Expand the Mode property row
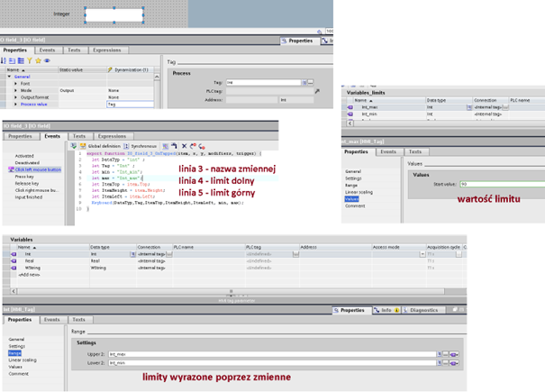This screenshot has width=545, height=392. coord(15,90)
